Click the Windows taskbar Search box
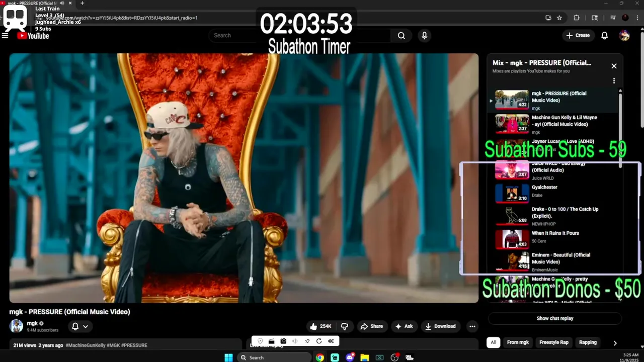Image resolution: width=644 pixels, height=362 pixels. click(274, 357)
